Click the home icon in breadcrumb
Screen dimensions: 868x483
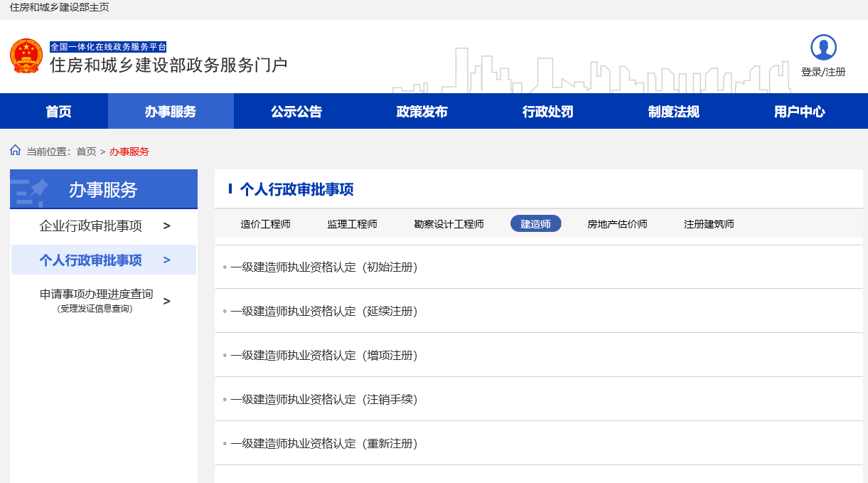tap(16, 151)
